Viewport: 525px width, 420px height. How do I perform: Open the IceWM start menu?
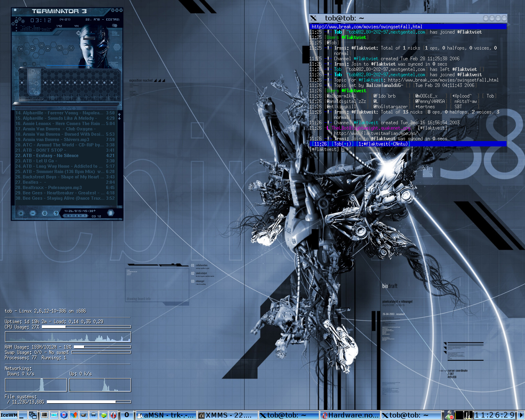9,415
